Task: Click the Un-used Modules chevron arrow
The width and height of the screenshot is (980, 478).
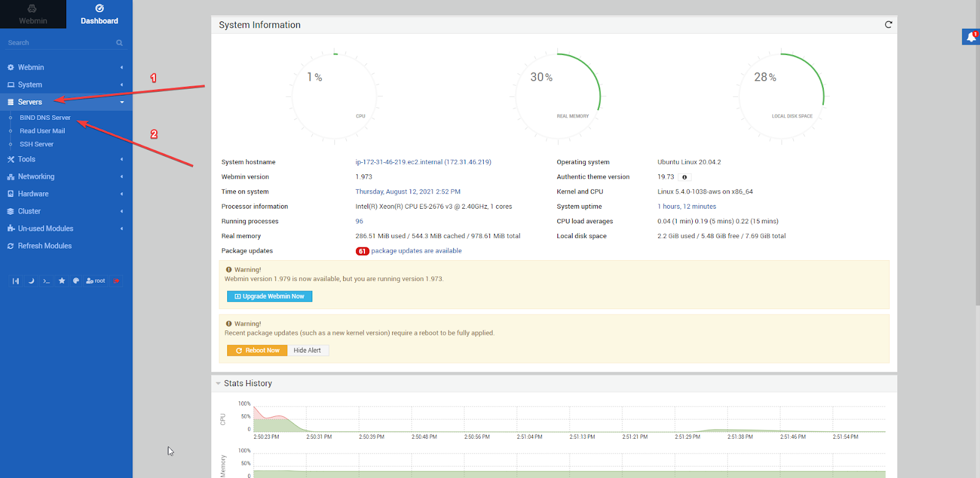Action: [x=122, y=228]
